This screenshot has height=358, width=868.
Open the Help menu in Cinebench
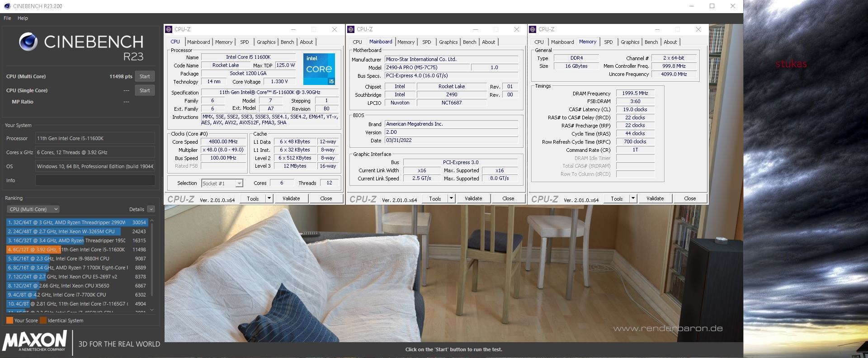[23, 18]
